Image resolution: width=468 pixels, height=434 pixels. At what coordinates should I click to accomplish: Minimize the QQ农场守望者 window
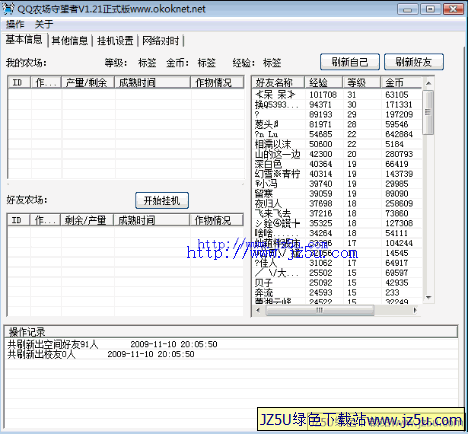(x=407, y=9)
